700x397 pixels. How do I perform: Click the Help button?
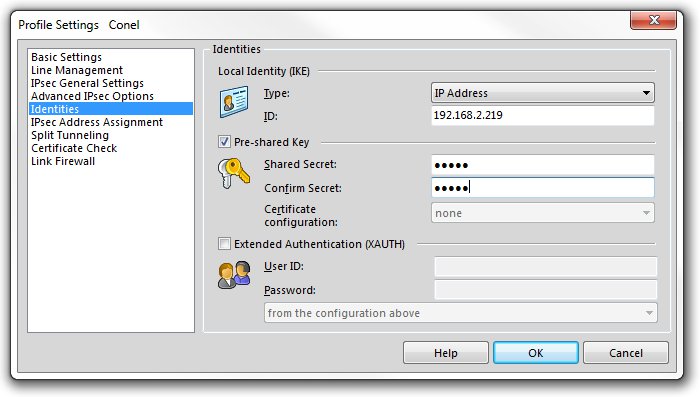click(x=446, y=353)
